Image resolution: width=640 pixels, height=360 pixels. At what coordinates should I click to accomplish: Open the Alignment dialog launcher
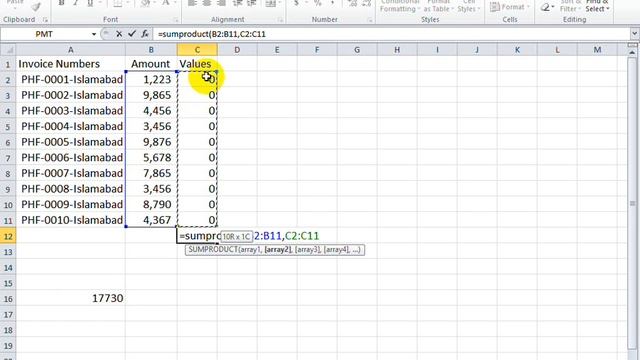tap(280, 20)
